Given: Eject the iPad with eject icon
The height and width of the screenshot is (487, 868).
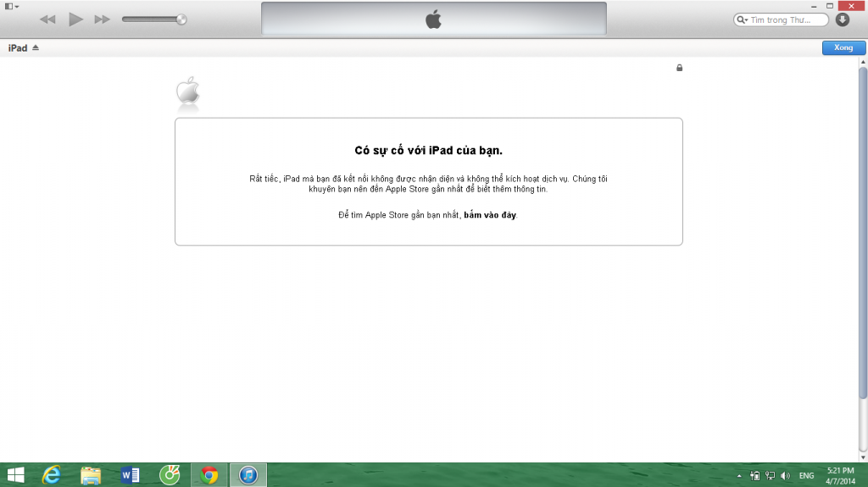Looking at the screenshot, I should (x=36, y=47).
